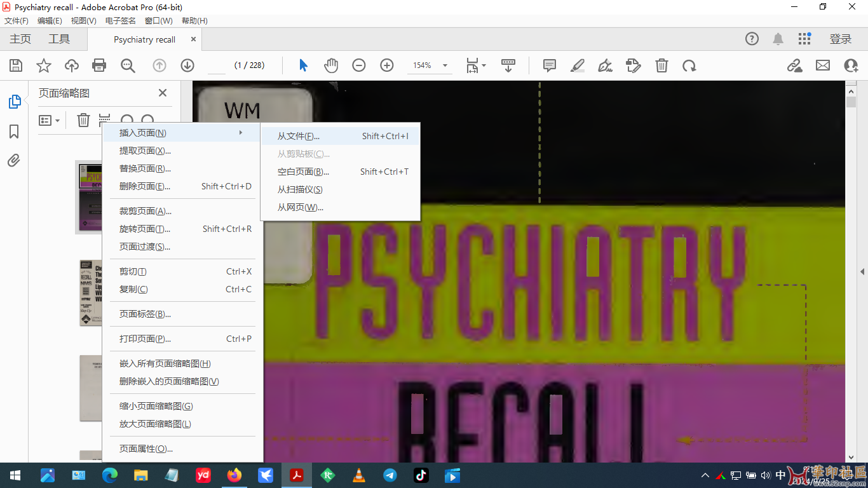
Task: Click the upload to cloud icon
Action: pos(72,65)
